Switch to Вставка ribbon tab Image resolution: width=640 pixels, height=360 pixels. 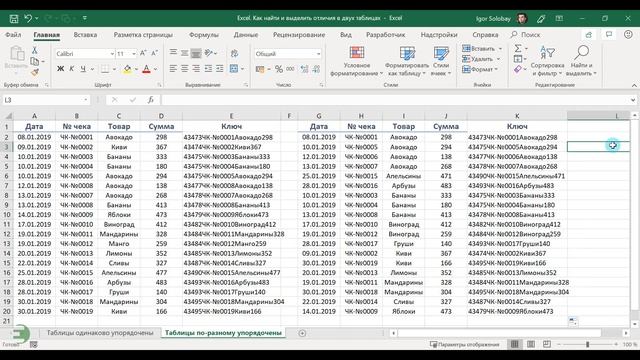point(85,35)
